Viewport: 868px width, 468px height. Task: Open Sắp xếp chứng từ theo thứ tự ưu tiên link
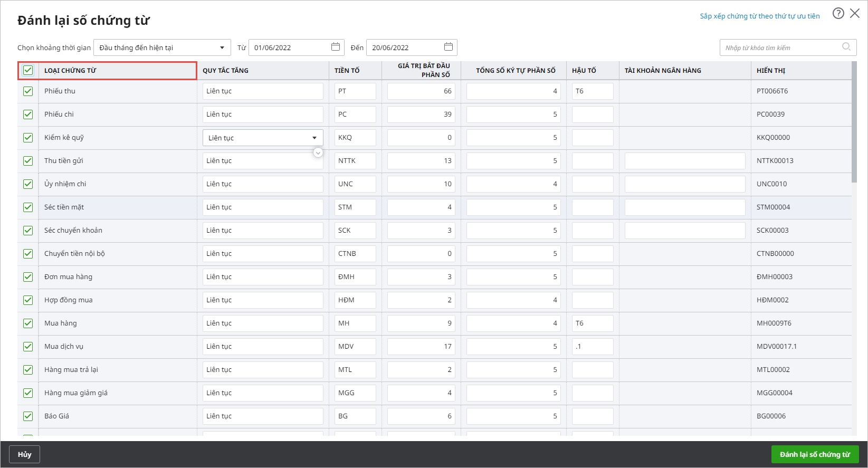pyautogui.click(x=759, y=16)
